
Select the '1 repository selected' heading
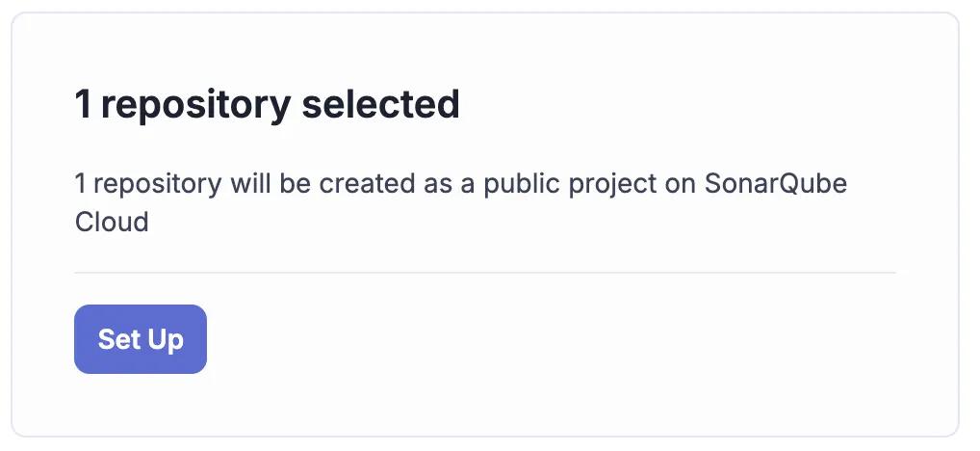click(268, 104)
